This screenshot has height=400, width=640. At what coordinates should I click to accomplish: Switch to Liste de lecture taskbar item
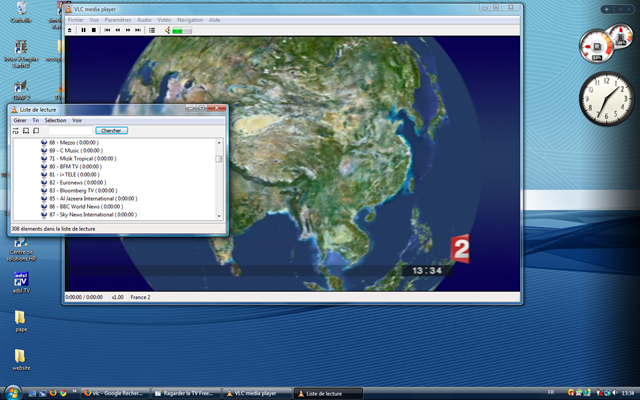click(x=328, y=393)
